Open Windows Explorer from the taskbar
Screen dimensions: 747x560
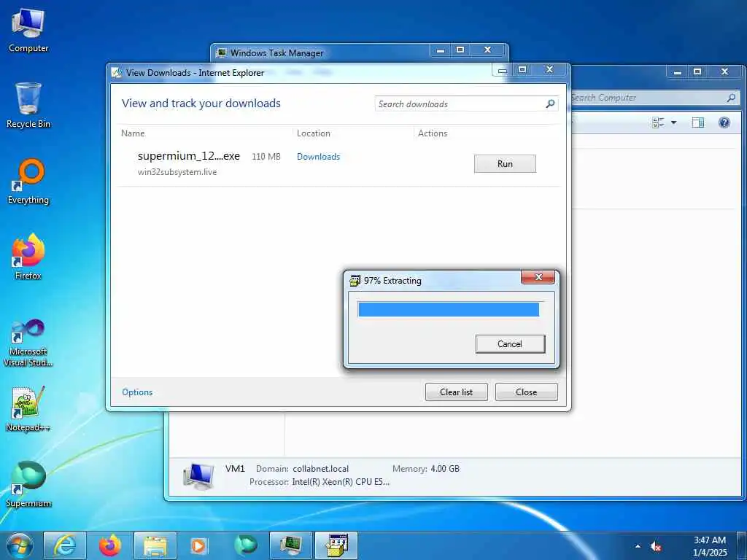tap(155, 545)
